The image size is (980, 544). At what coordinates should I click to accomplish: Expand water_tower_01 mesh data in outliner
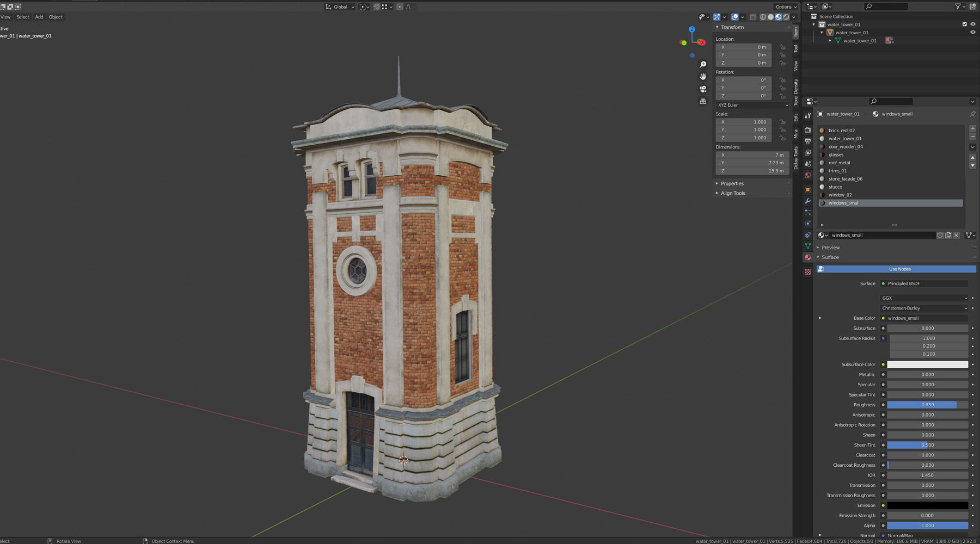tap(830, 41)
